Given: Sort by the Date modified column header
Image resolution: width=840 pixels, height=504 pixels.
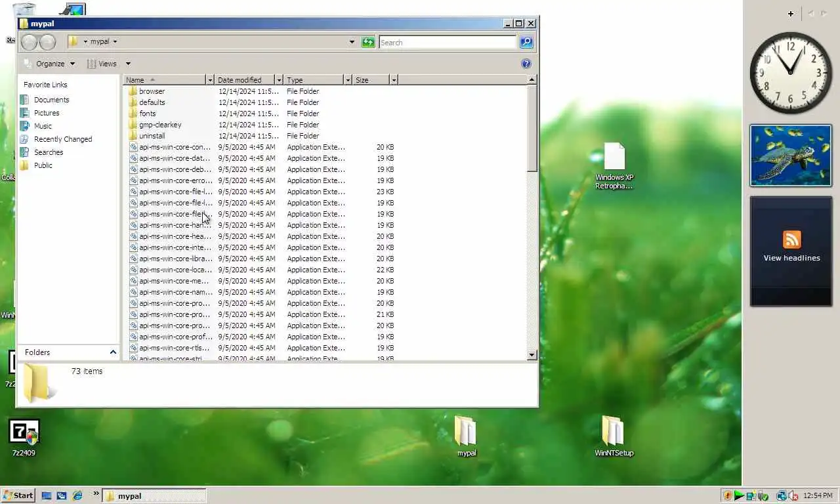Looking at the screenshot, I should [x=245, y=80].
